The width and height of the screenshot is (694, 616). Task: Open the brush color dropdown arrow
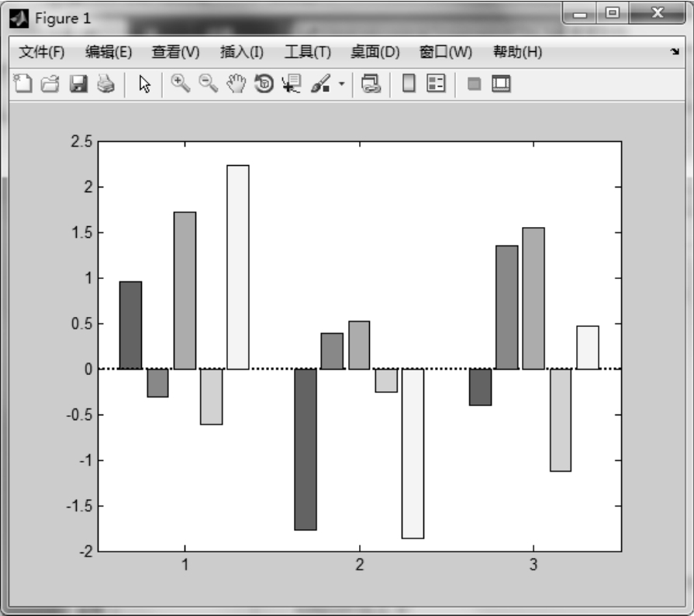(x=341, y=84)
